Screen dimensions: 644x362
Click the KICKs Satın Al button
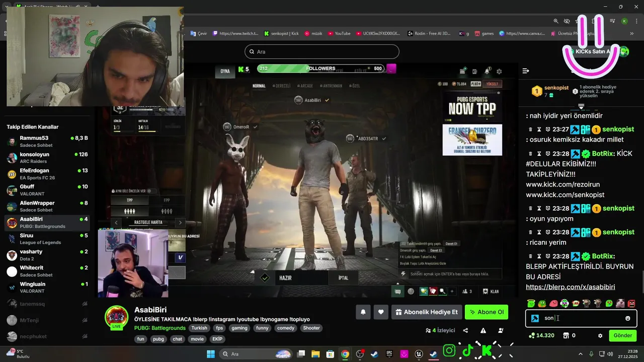click(593, 51)
